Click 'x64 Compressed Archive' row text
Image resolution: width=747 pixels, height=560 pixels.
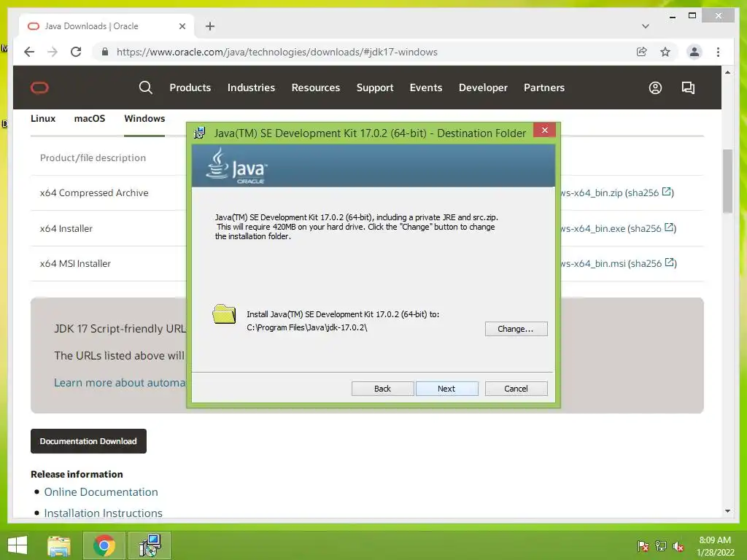pos(94,192)
